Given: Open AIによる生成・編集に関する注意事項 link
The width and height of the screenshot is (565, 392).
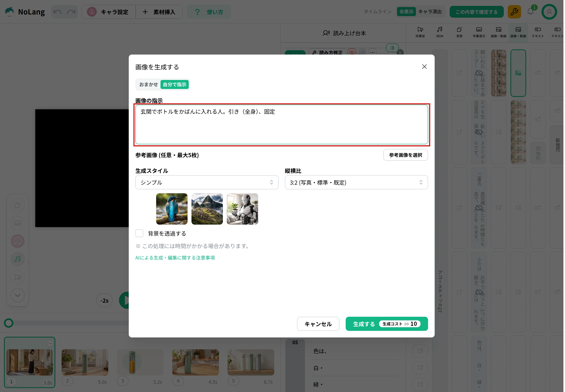Looking at the screenshot, I should 175,258.
